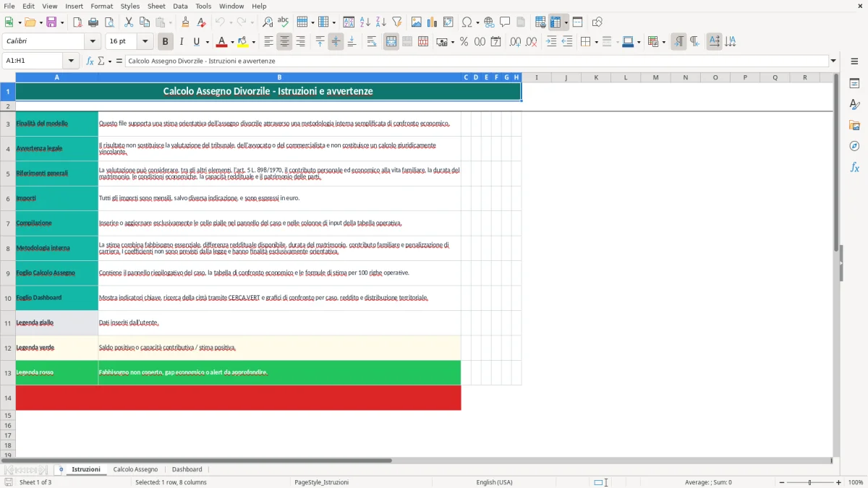Insert an image
Screen dimensions: 868x488
click(x=417, y=22)
